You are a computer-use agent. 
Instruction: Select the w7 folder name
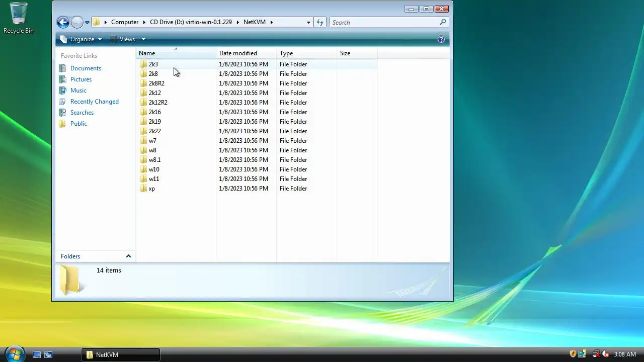click(152, 141)
